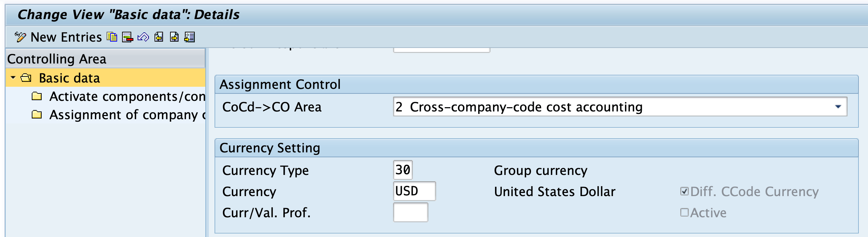The width and height of the screenshot is (868, 237).
Task: Expand the Currency Setting section header
Action: click(269, 148)
